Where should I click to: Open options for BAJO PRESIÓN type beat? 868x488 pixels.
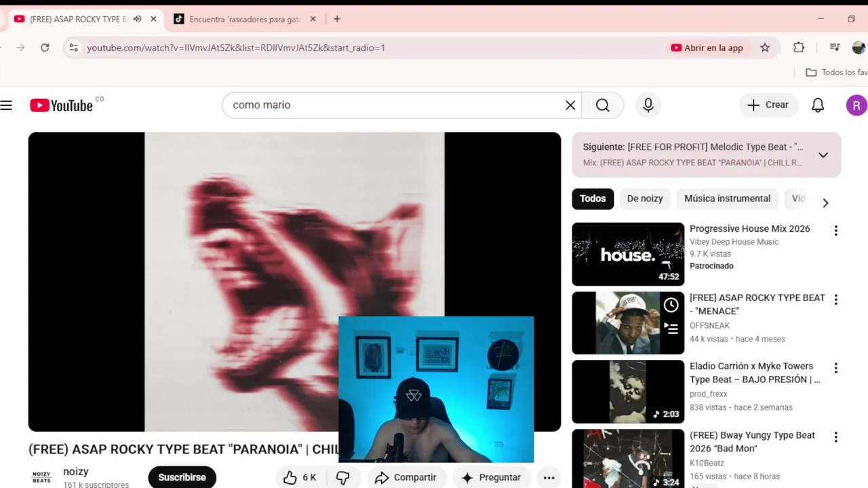835,368
